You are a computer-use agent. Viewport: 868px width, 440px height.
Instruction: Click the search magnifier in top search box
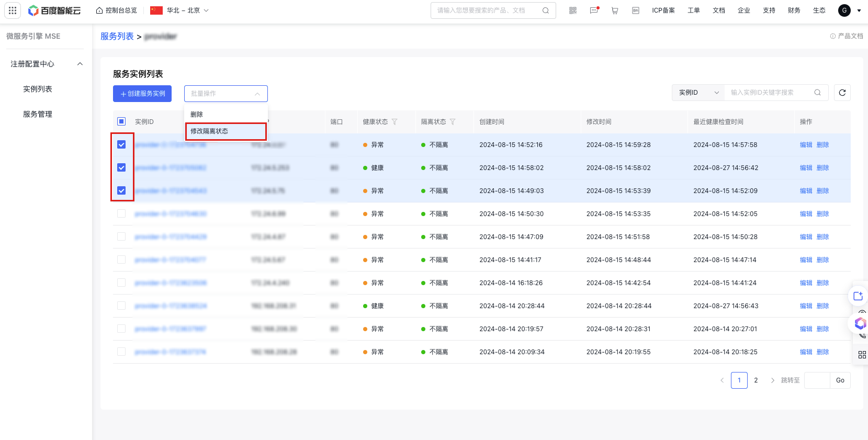[x=546, y=10]
